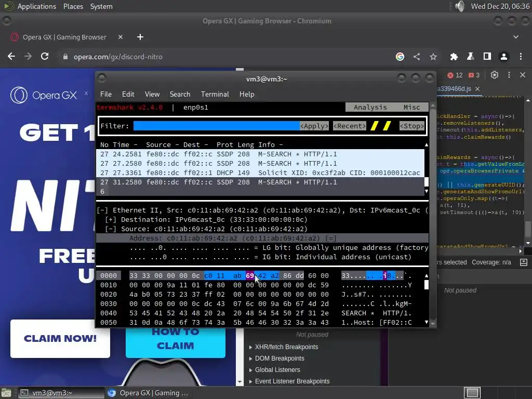Image resolution: width=532 pixels, height=399 pixels.
Task: Expand Global Listeners section
Action: pyautogui.click(x=250, y=370)
